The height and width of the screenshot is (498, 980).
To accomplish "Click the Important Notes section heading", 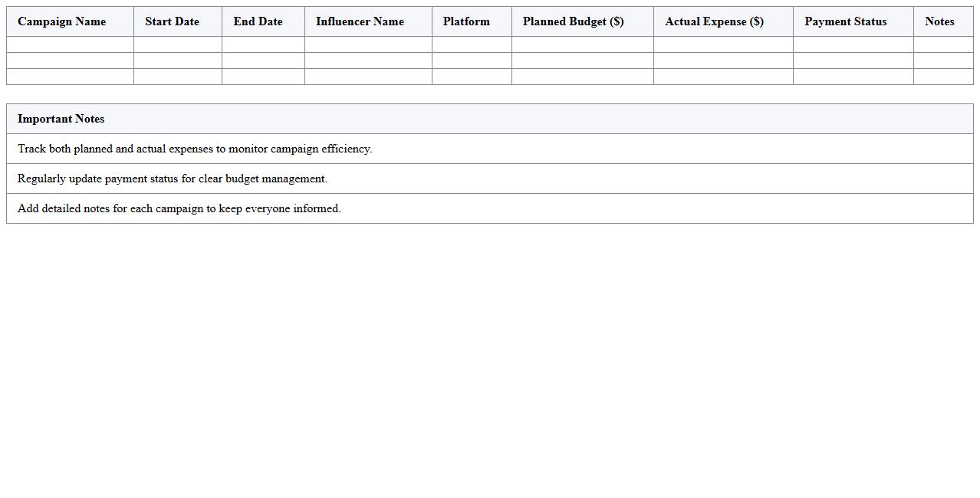I will (61, 119).
